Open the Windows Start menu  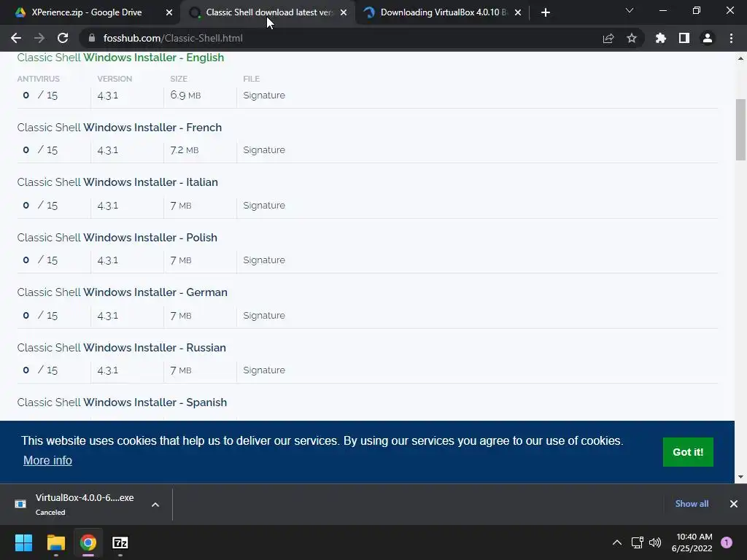[23, 542]
